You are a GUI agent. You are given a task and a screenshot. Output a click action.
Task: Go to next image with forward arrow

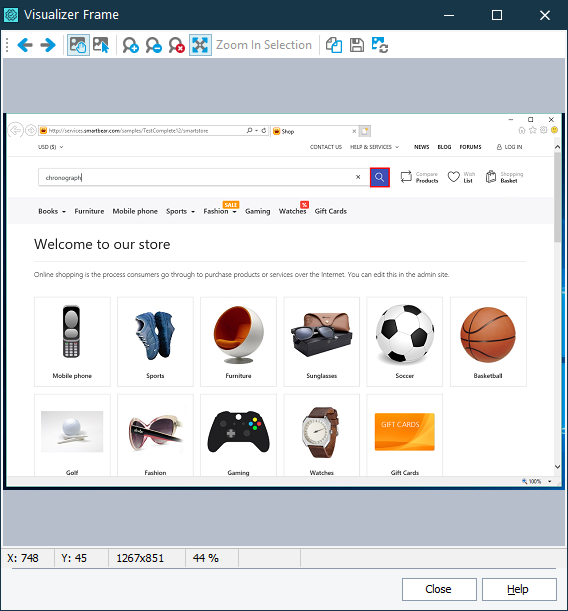pos(48,45)
